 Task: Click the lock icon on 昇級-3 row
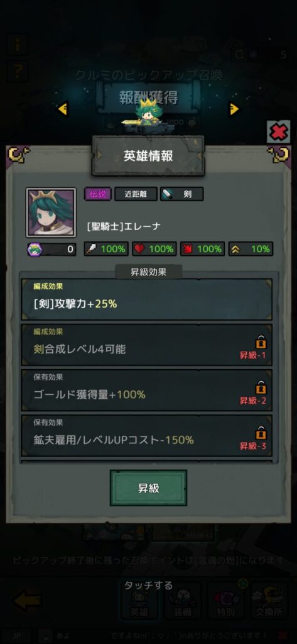point(261,433)
